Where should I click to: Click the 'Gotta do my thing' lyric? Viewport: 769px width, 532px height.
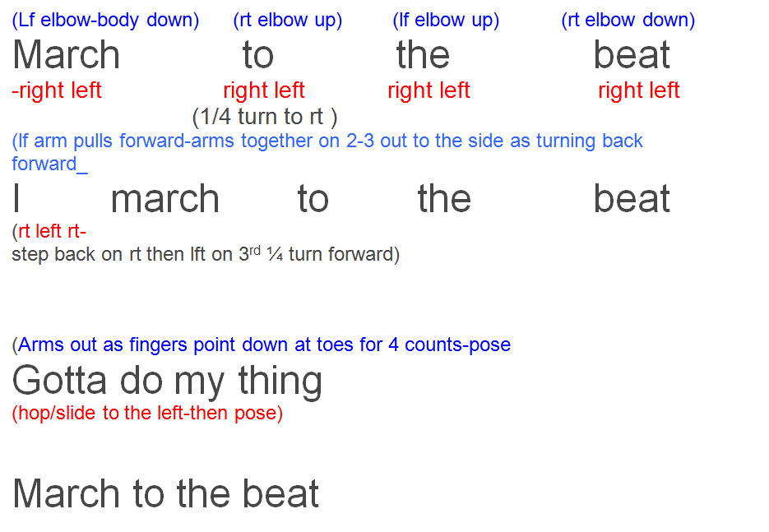pyautogui.click(x=167, y=382)
